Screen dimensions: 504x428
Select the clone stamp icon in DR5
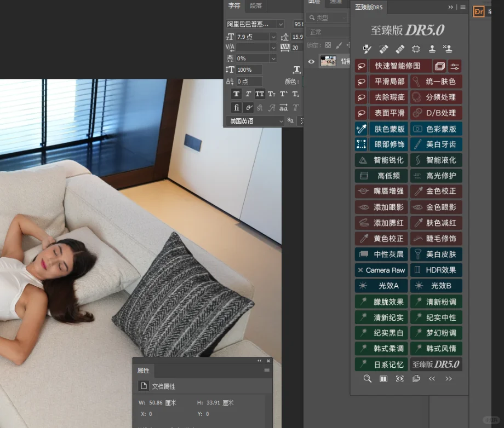432,49
